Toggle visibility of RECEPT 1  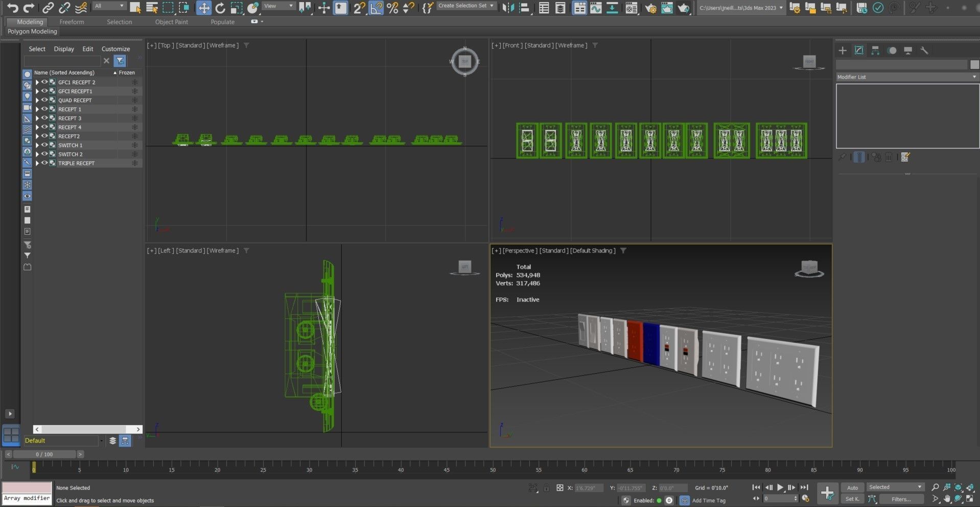point(44,109)
